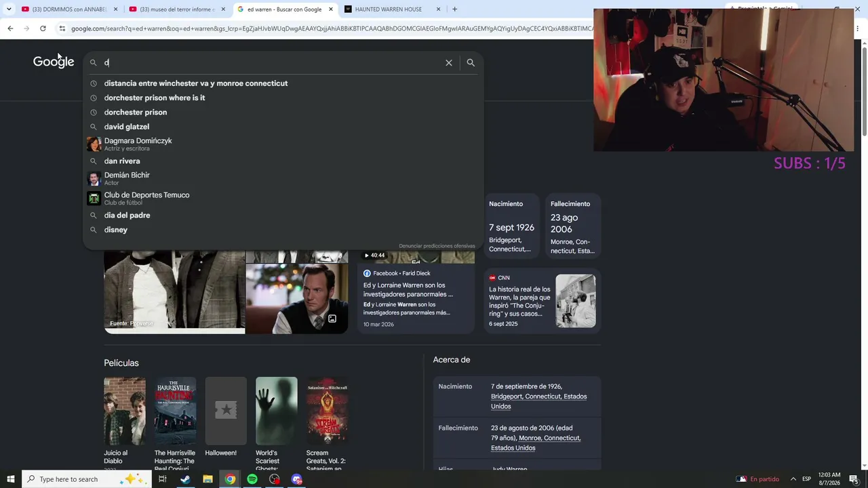Image resolution: width=868 pixels, height=488 pixels.
Task: Switch to the 'museo del terror informe' tab
Action: click(177, 9)
